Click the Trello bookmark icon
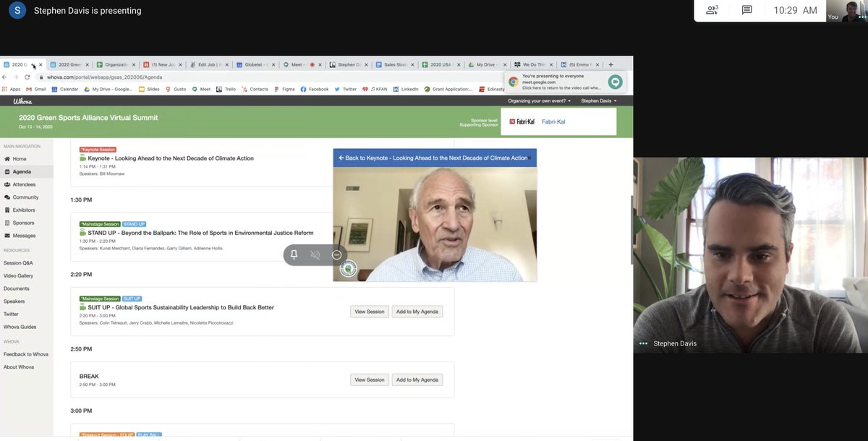 click(x=221, y=88)
